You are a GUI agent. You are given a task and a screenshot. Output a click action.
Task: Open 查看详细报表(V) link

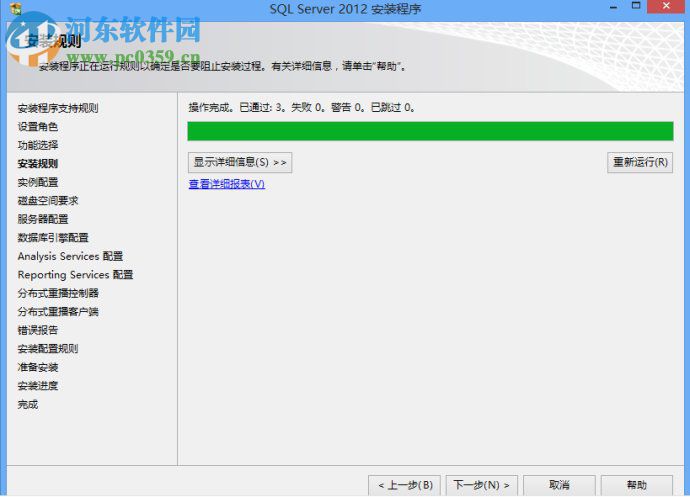click(x=227, y=184)
